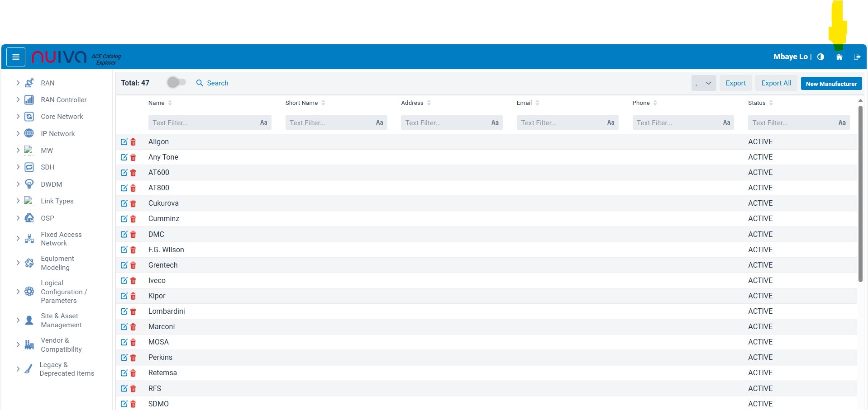Open the dropdown beside the Export button
This screenshot has height=410, width=868.
[703, 83]
